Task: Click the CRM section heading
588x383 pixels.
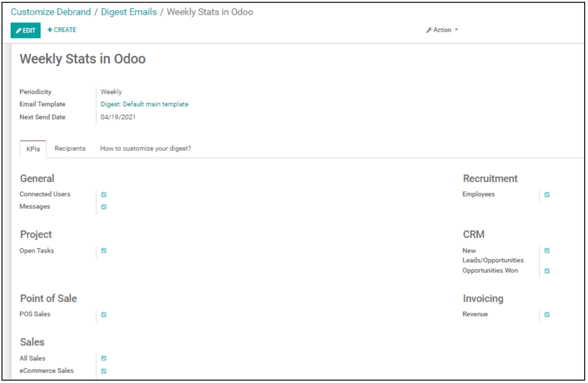Action: tap(474, 234)
